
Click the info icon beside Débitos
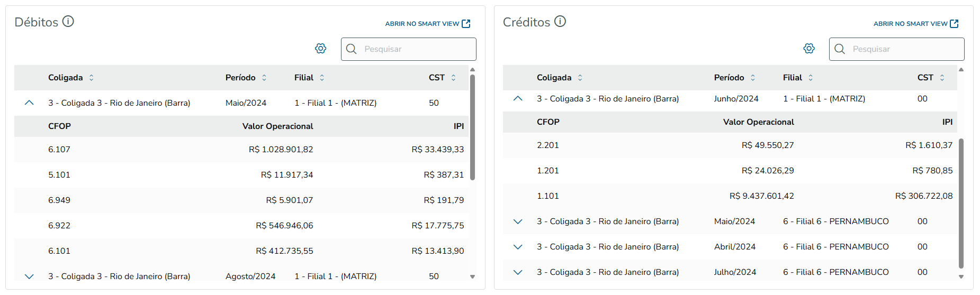pyautogui.click(x=68, y=21)
